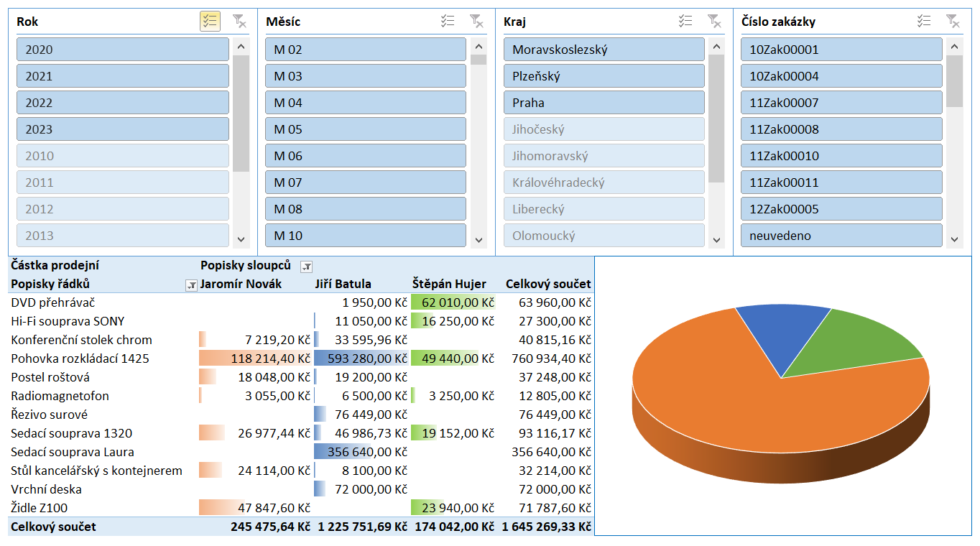
Task: Click Kraj slicer scroll-down arrow
Action: (x=716, y=239)
